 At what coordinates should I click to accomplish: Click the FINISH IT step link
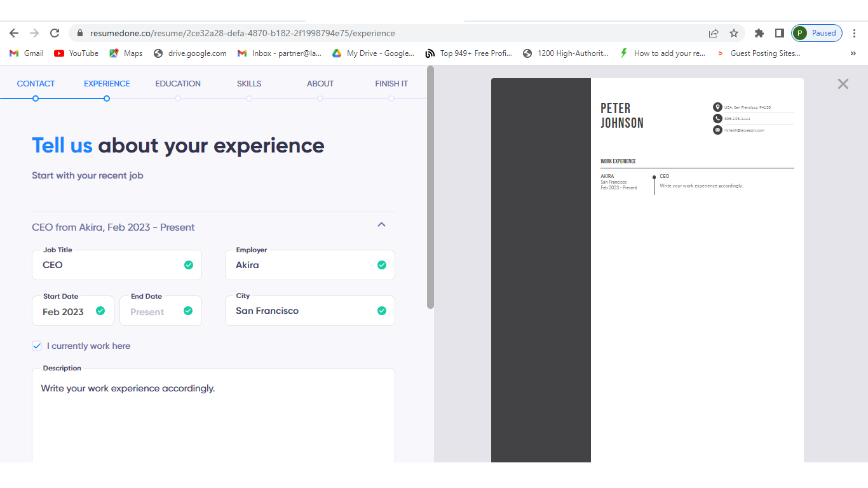pos(391,84)
